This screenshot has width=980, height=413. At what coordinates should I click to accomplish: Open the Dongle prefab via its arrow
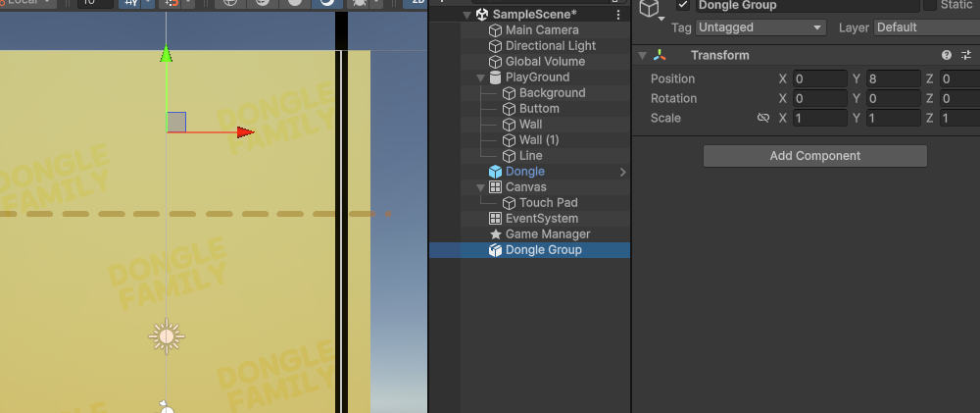click(622, 172)
